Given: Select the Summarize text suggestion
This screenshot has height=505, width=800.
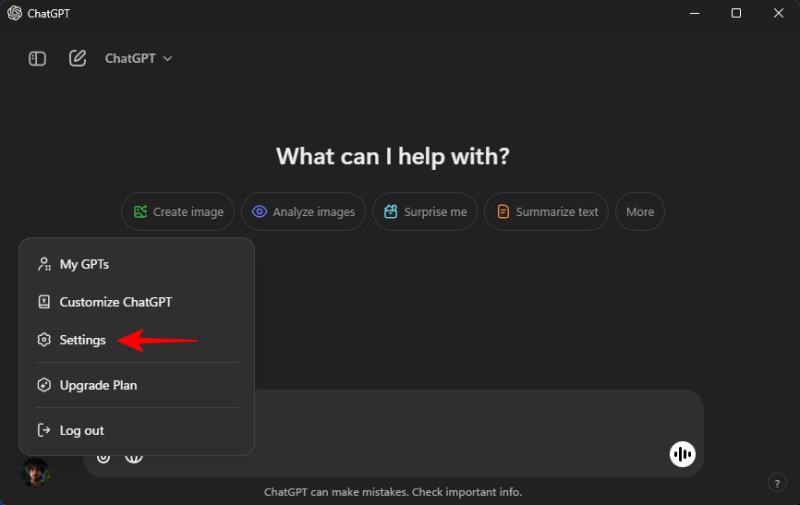Looking at the screenshot, I should [x=546, y=212].
